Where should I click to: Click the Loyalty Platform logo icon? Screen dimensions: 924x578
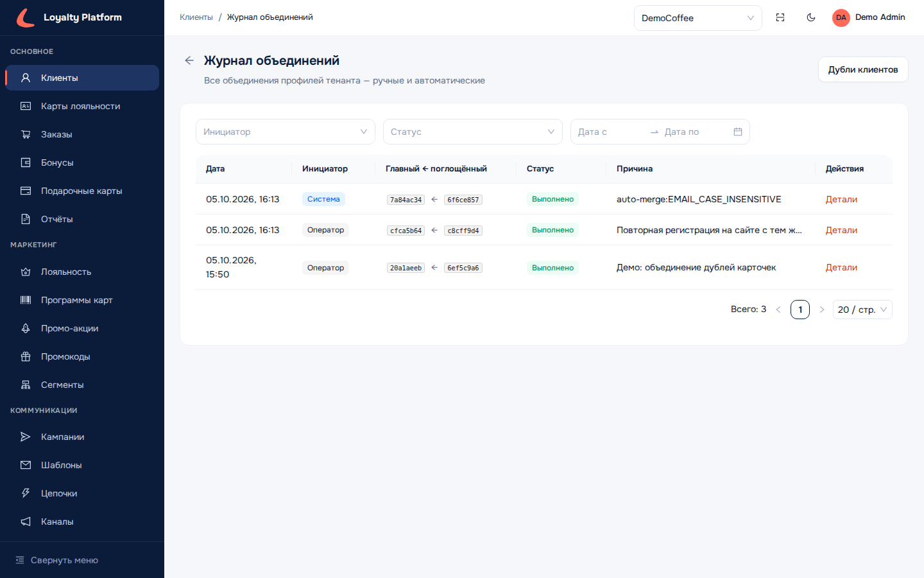coord(26,17)
